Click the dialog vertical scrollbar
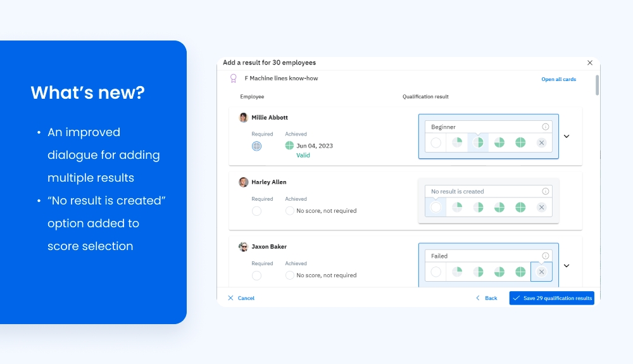Viewport: 633px width, 364px height. point(597,85)
